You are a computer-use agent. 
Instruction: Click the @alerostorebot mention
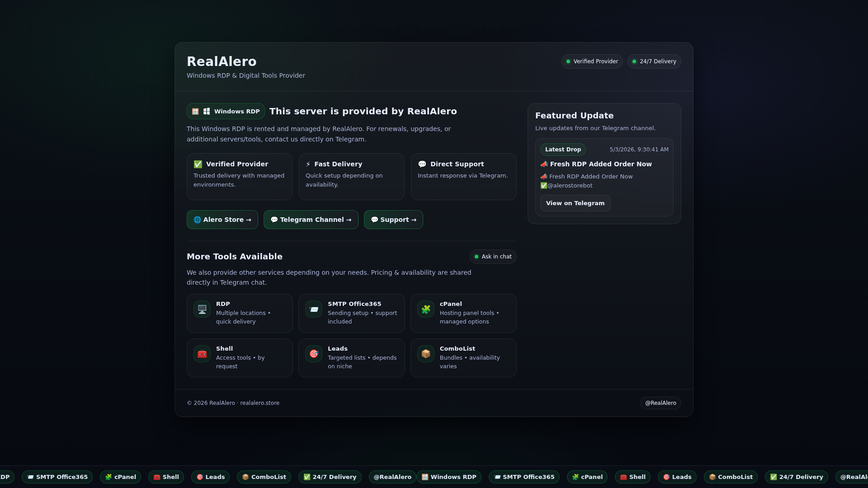coord(570,186)
